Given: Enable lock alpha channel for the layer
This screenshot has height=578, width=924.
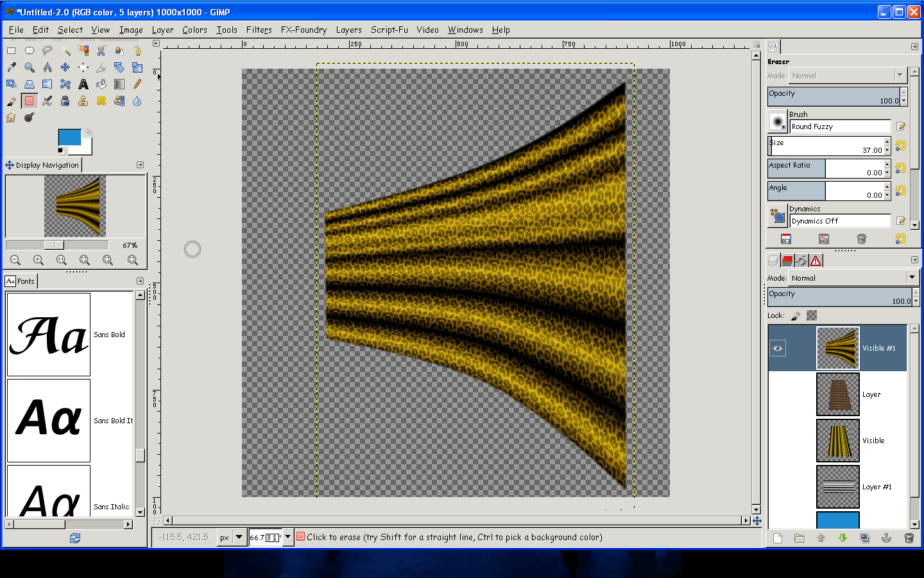Looking at the screenshot, I should click(x=812, y=315).
